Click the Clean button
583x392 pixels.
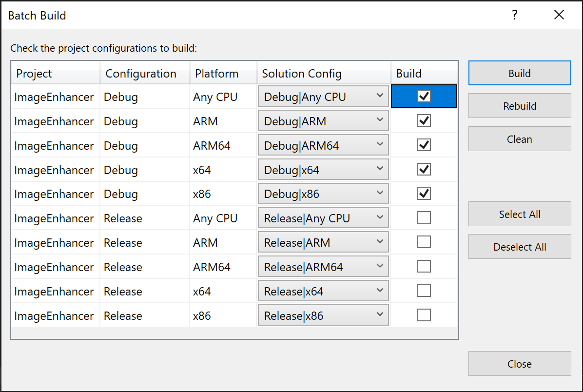(520, 139)
